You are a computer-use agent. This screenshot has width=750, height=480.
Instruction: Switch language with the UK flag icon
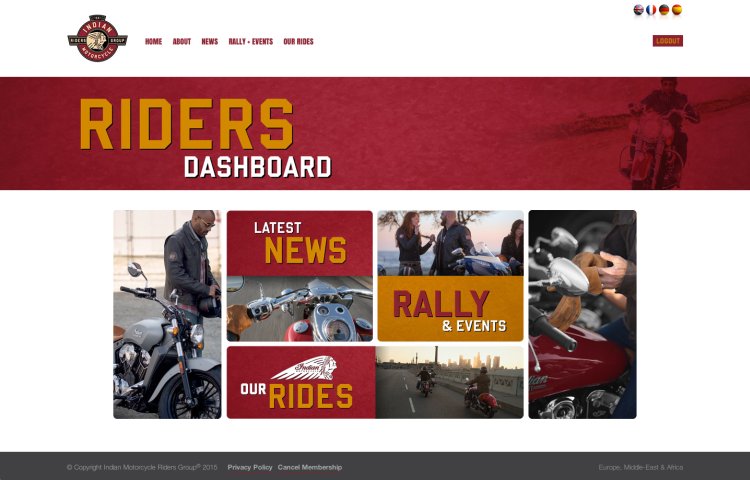639,10
